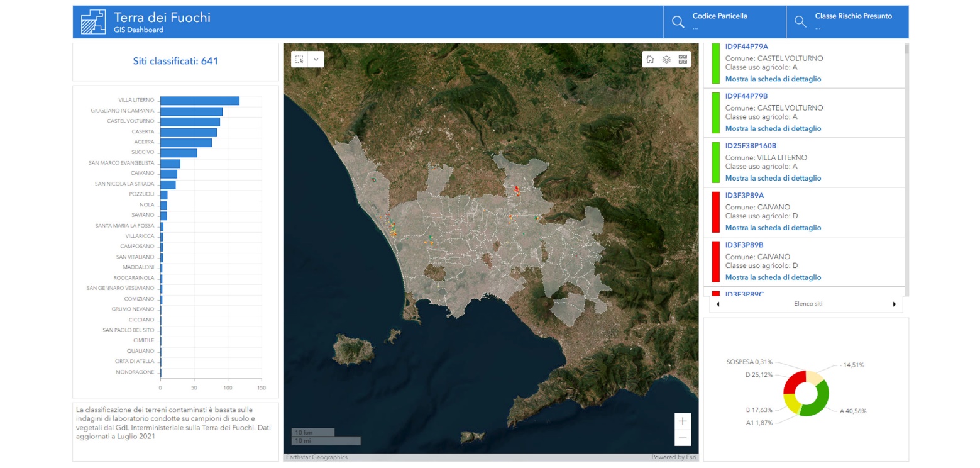The width and height of the screenshot is (980, 468).
Task: Open the basemap gallery grid icon
Action: pyautogui.click(x=683, y=59)
